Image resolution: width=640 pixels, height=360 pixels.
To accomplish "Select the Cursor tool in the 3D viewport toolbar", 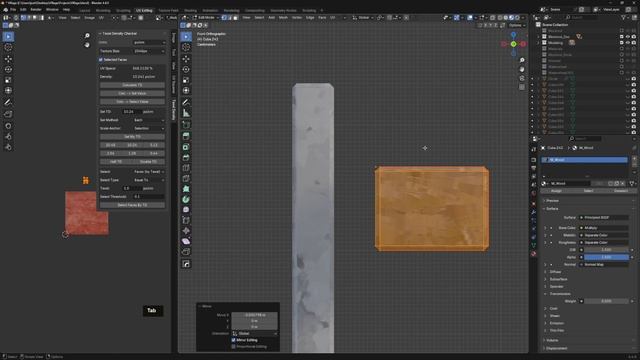I will (x=186, y=47).
